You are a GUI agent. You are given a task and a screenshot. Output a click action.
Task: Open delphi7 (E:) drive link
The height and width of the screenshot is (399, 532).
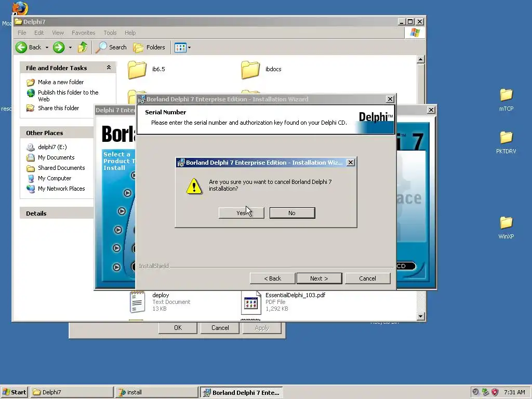click(52, 147)
